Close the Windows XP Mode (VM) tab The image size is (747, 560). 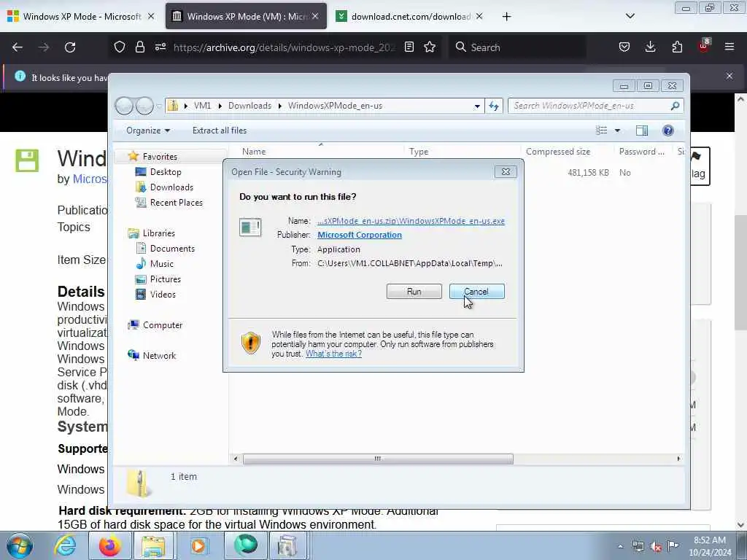[315, 16]
